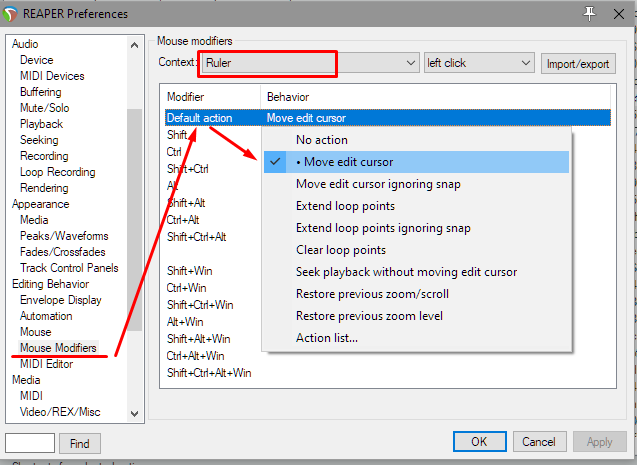Open the Appearance category
637x465 pixels.
(x=40, y=204)
